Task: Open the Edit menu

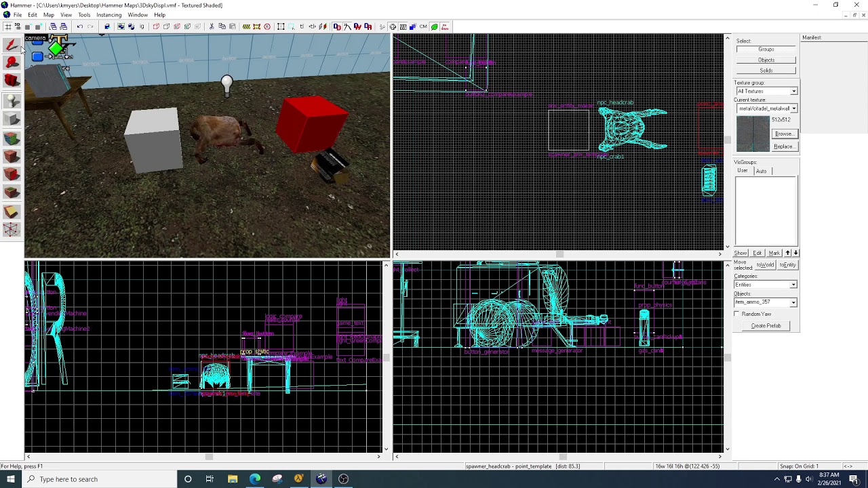Action: point(33,15)
